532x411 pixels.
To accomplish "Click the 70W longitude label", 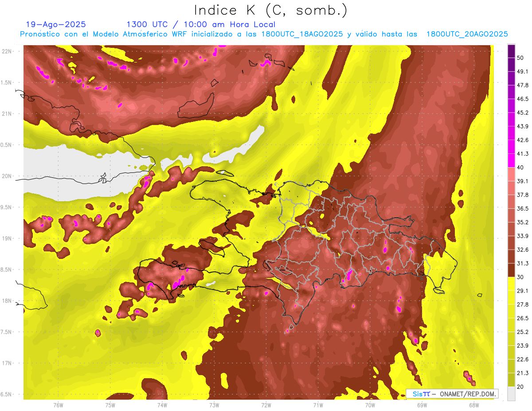I will point(370,405).
